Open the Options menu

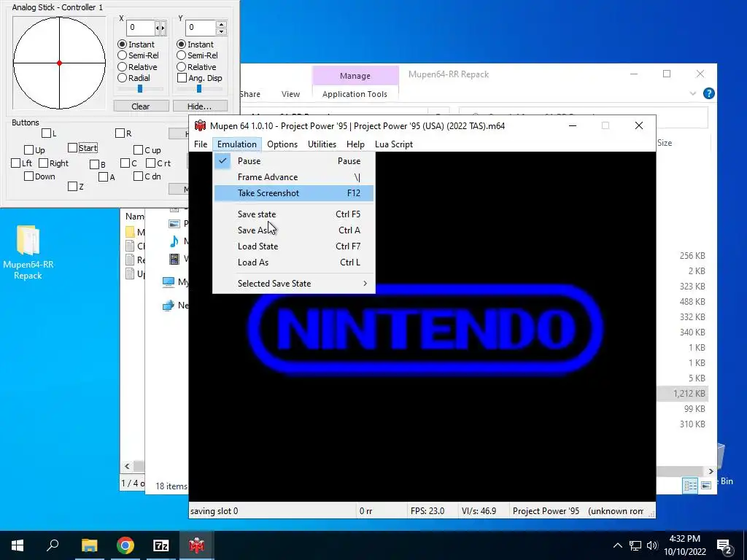(x=282, y=144)
